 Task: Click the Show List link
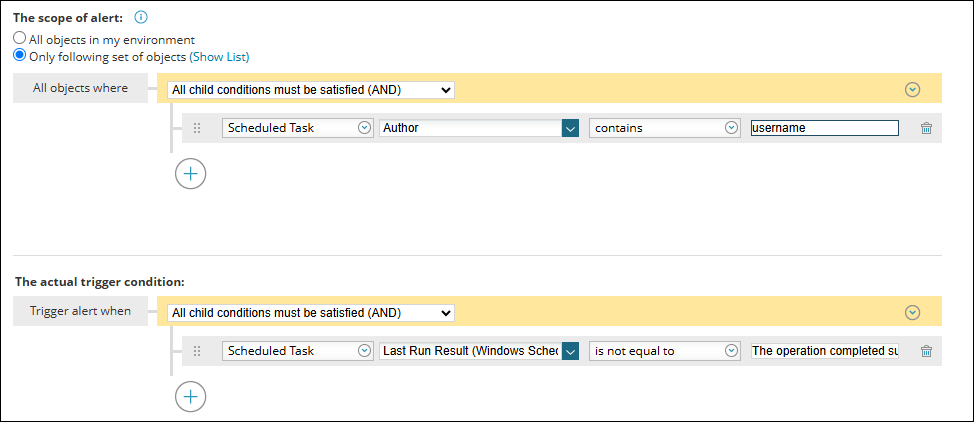(219, 57)
